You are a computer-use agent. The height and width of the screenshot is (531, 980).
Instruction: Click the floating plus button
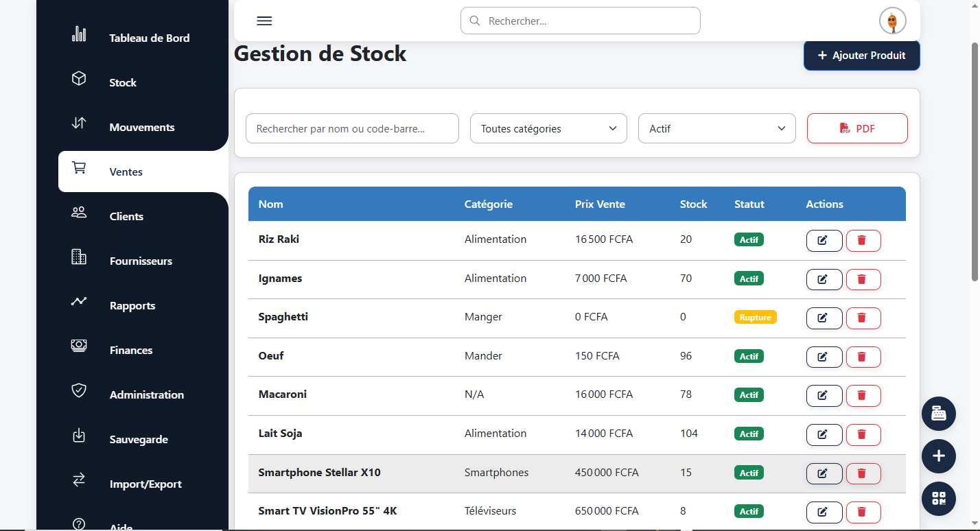[939, 456]
